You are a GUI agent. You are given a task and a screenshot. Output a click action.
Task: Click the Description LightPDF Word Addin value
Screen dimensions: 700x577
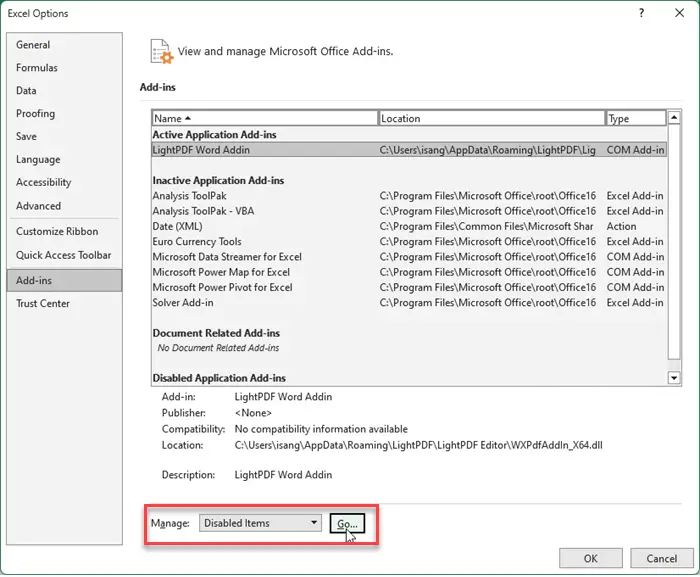click(x=283, y=474)
